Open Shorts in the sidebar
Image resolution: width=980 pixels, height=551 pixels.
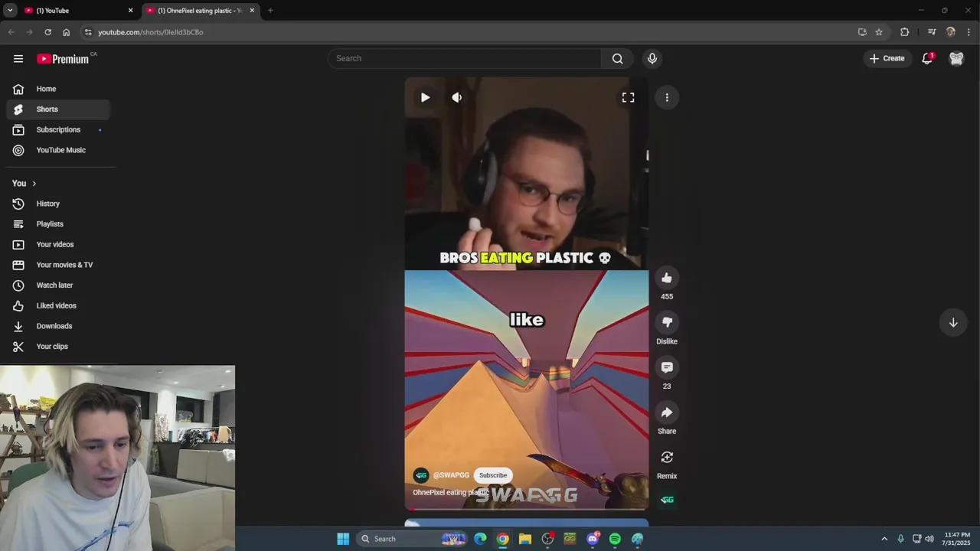click(x=58, y=109)
